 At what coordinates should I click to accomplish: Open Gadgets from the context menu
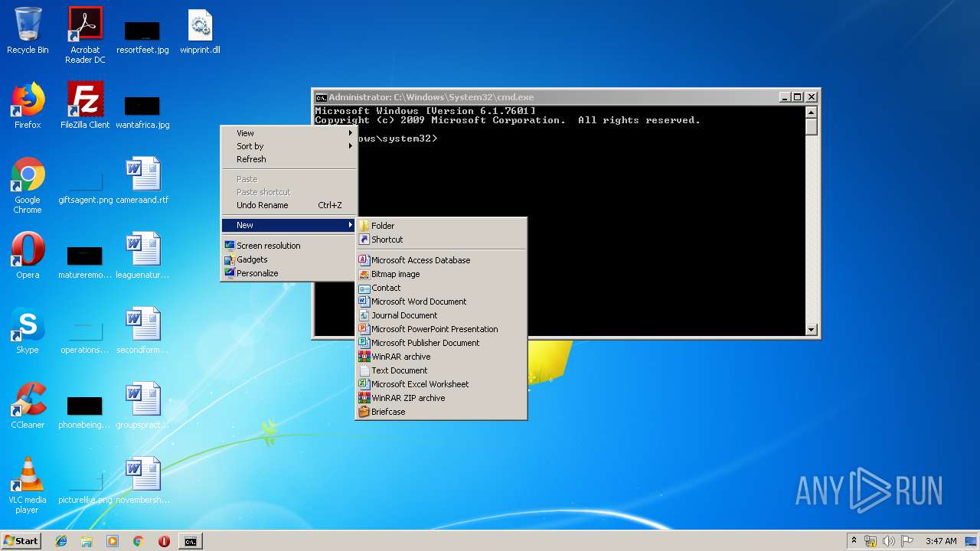(289, 259)
